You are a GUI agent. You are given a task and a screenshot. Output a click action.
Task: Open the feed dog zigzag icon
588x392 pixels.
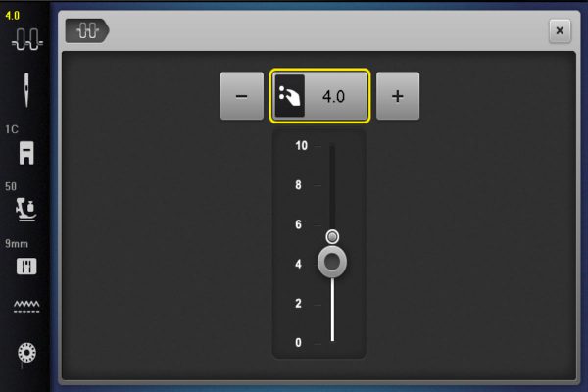point(26,306)
